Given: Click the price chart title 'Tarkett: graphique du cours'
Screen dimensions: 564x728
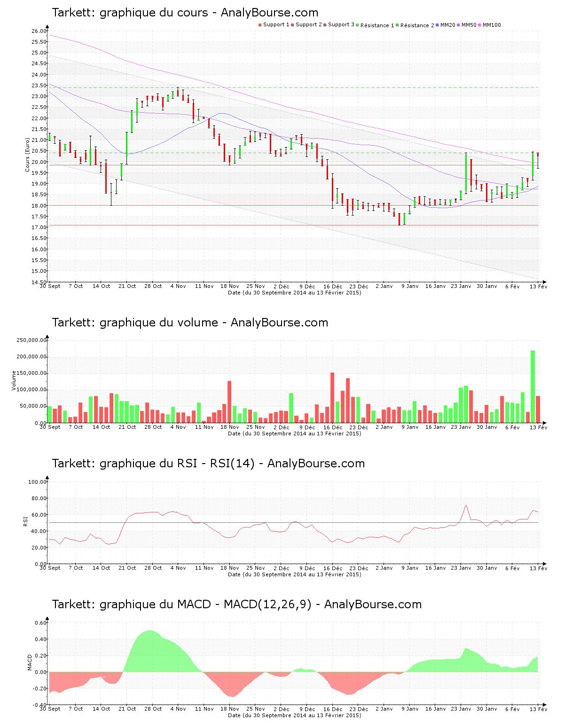Looking at the screenshot, I should click(130, 13).
